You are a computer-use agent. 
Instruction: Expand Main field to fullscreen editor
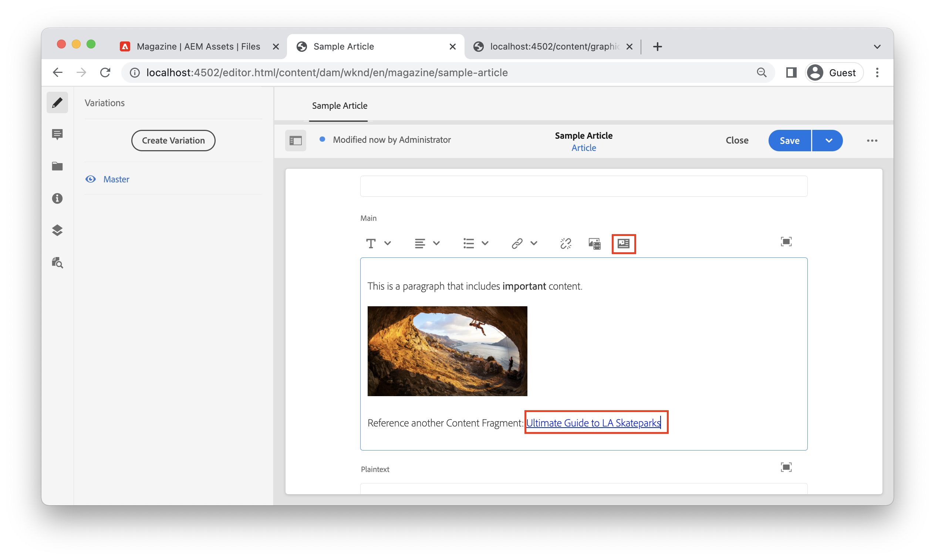786,242
